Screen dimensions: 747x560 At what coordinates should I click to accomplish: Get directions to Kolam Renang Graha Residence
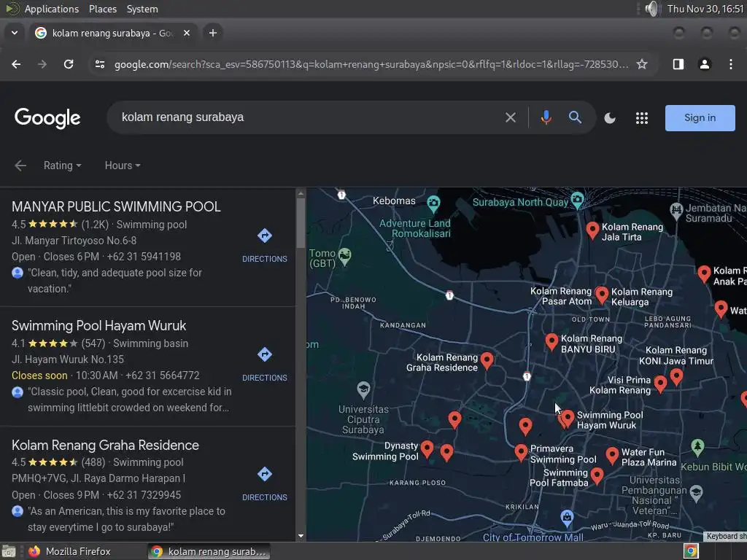pyautogui.click(x=264, y=484)
